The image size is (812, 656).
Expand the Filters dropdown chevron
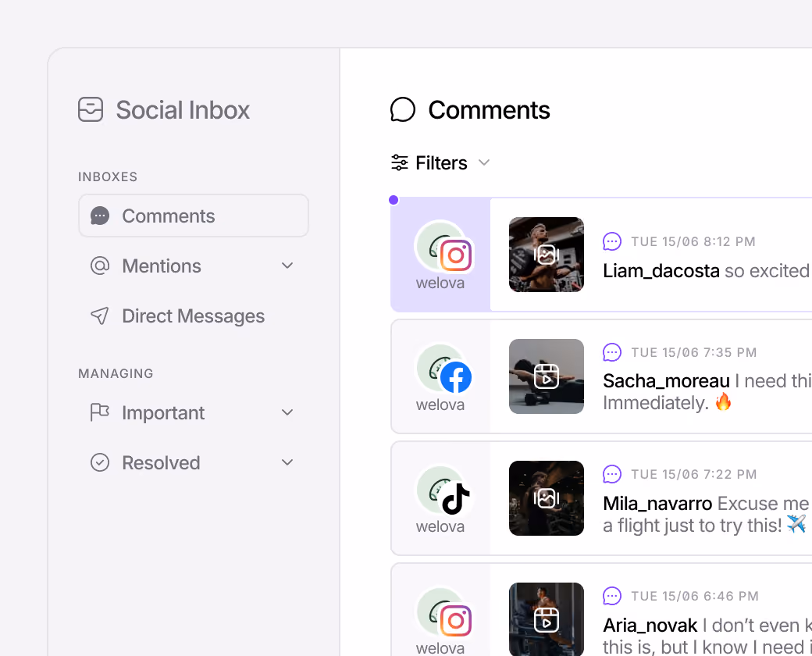point(484,162)
